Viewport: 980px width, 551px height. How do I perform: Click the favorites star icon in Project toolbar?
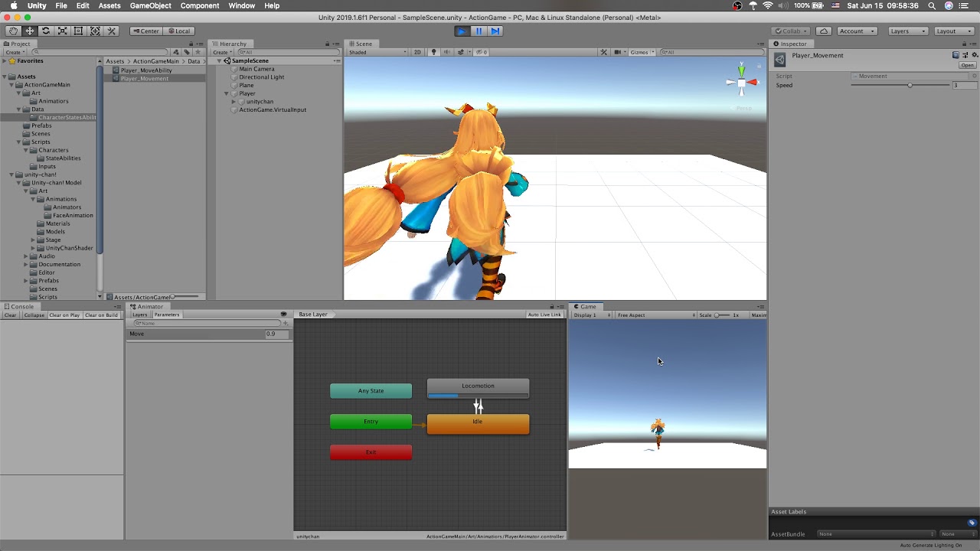click(198, 52)
